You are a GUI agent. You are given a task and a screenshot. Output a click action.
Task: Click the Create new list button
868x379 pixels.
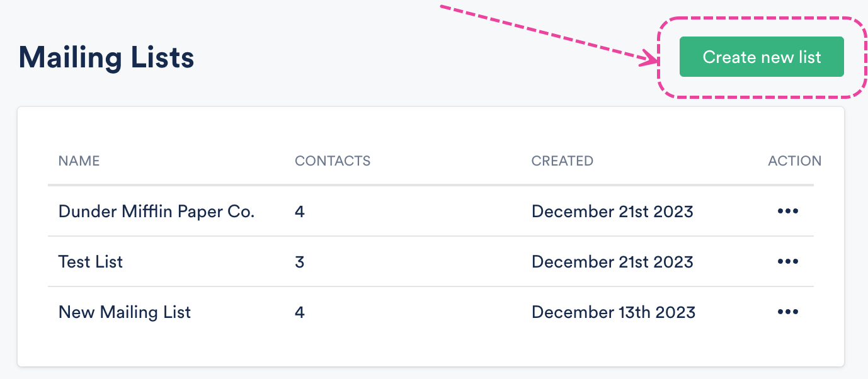point(761,57)
